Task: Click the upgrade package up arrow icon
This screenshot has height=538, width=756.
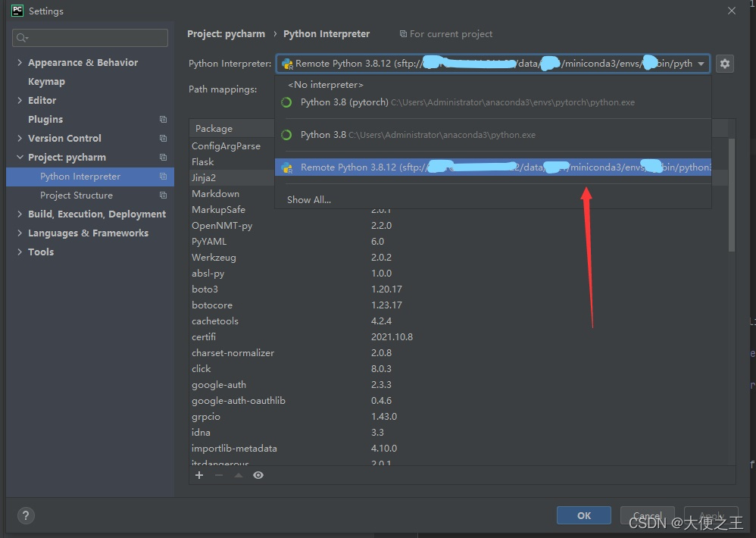Action: tap(238, 475)
